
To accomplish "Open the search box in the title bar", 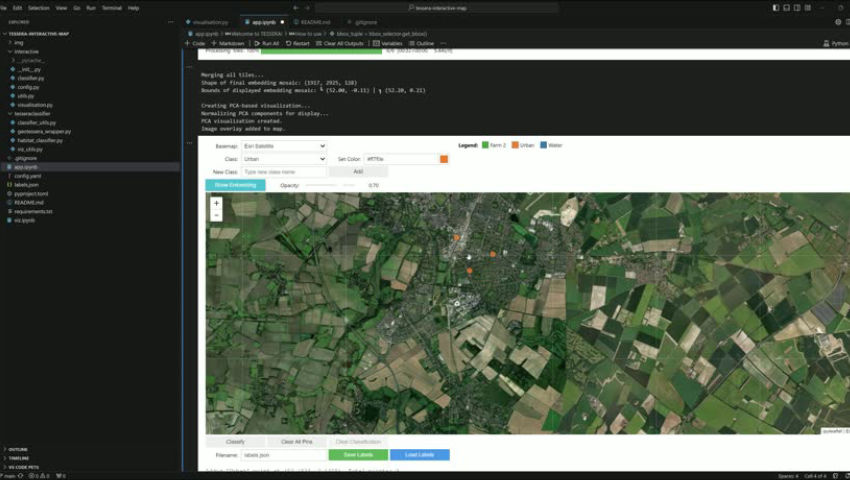I will 437,8.
